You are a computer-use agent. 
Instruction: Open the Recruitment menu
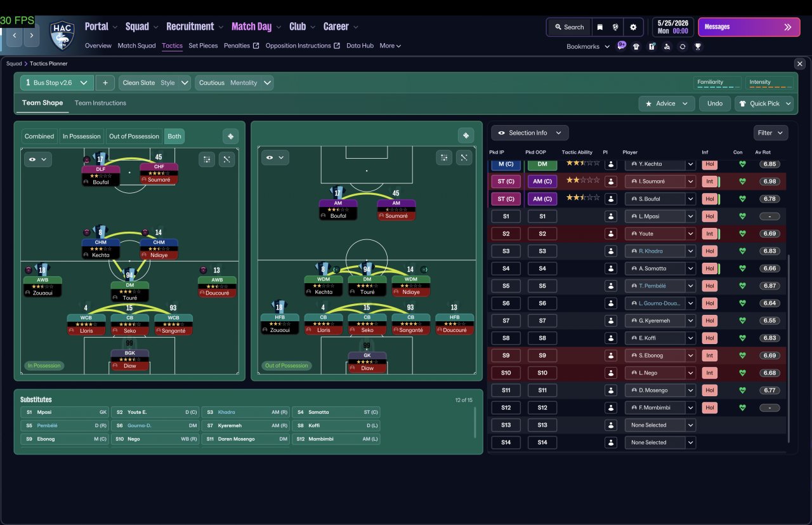(x=195, y=27)
